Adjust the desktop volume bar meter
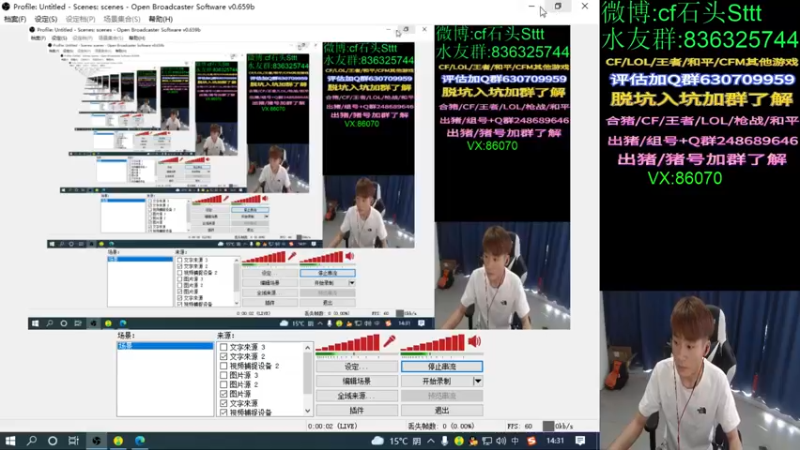The image size is (800, 450). (x=433, y=344)
